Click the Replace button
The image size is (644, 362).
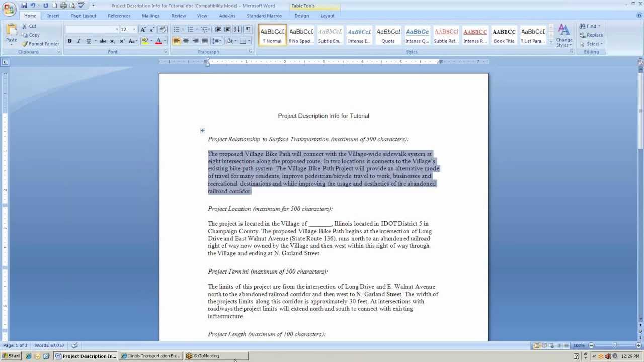point(591,35)
